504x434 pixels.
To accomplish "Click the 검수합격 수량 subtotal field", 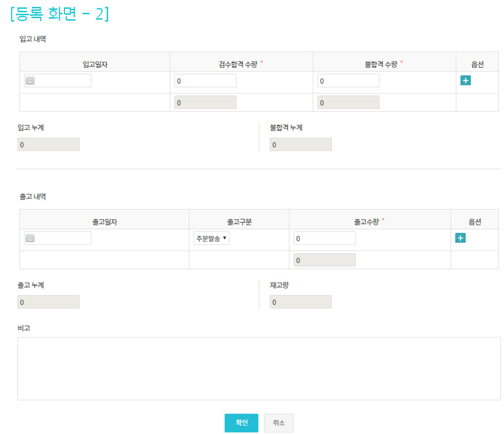I will point(205,102).
